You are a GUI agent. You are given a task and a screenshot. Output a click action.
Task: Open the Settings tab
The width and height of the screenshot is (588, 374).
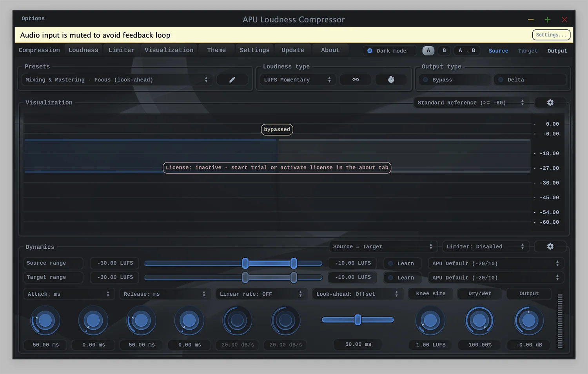pyautogui.click(x=254, y=50)
